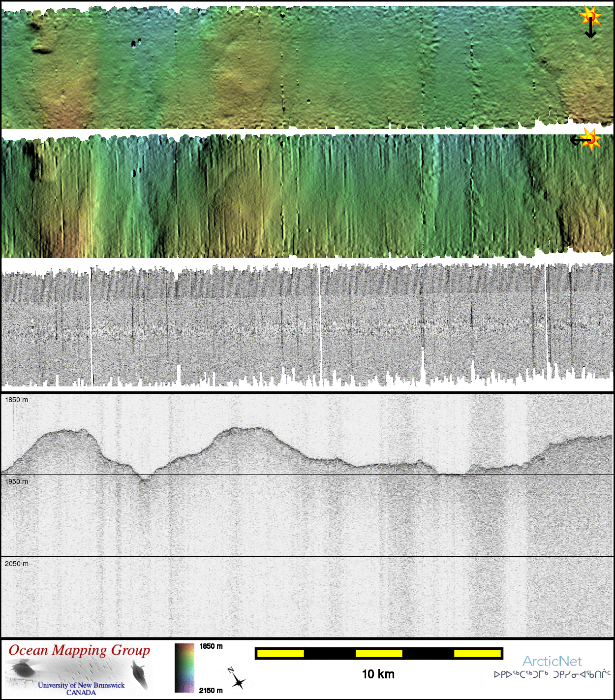Click the sun icon in the second panel

coord(591,140)
